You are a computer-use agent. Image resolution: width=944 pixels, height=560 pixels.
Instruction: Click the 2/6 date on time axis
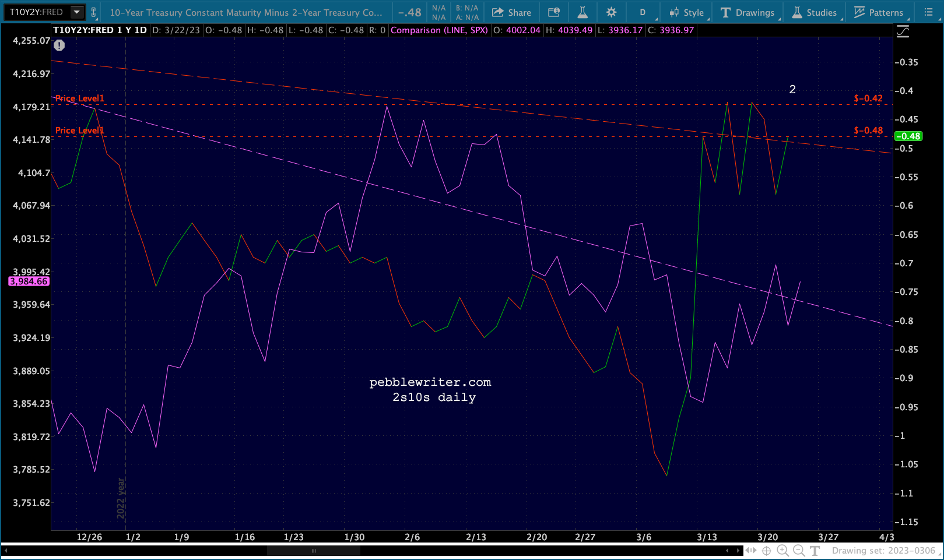[x=412, y=537]
